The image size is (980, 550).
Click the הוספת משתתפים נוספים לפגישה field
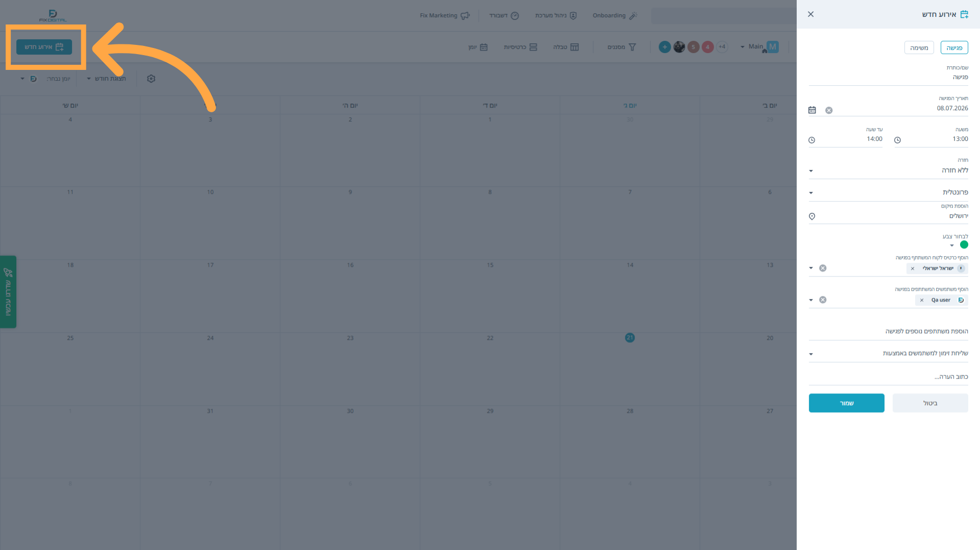[888, 331]
